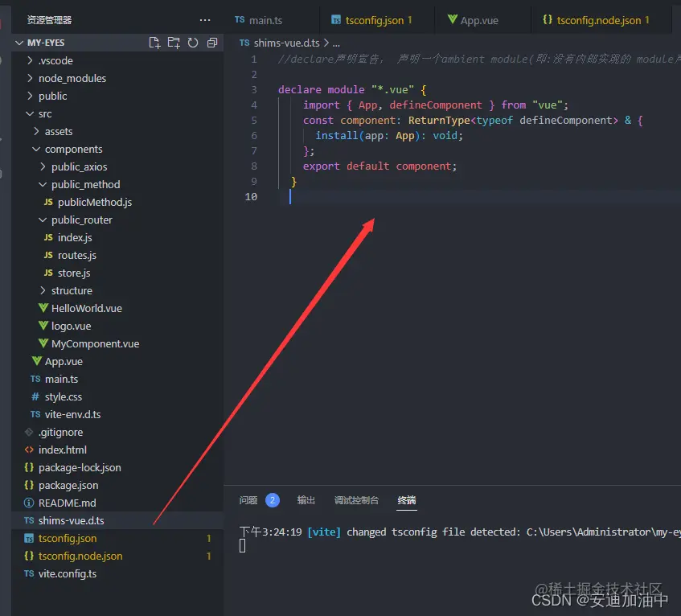Click line number 10 in the editor gutter
The width and height of the screenshot is (681, 616).
click(x=251, y=196)
